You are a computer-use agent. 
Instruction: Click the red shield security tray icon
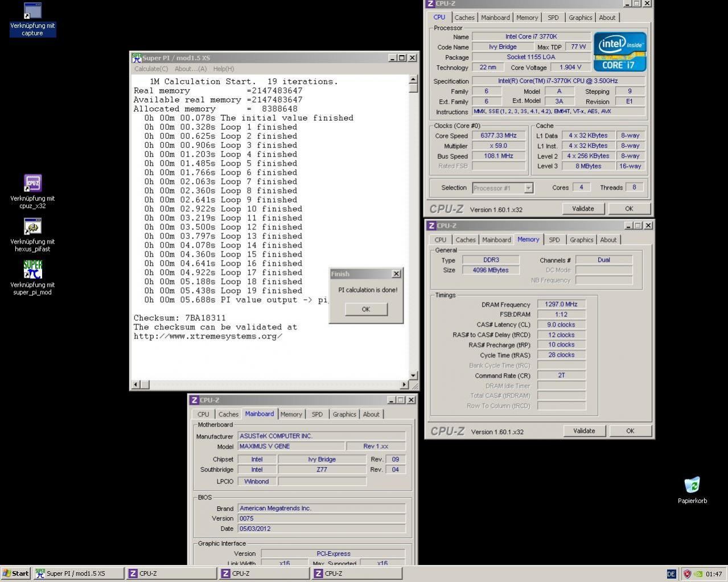[x=686, y=574]
